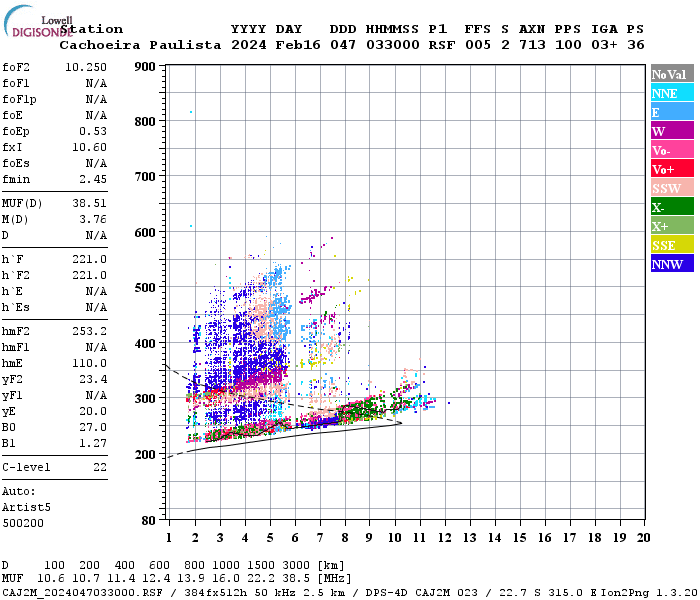The width and height of the screenshot is (700, 600).
Task: Click the Artist5 auto-scaling label
Action: coord(26,508)
